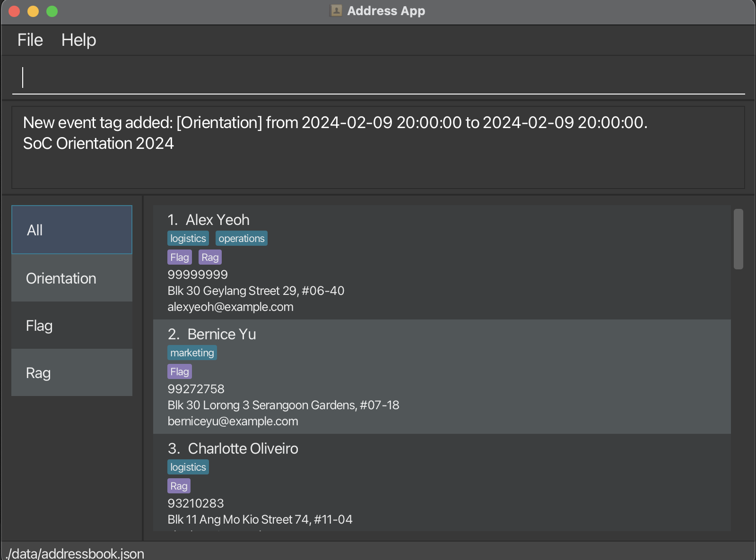Click the contact list vertical scrollbar
The width and height of the screenshot is (756, 560).
[x=738, y=239]
